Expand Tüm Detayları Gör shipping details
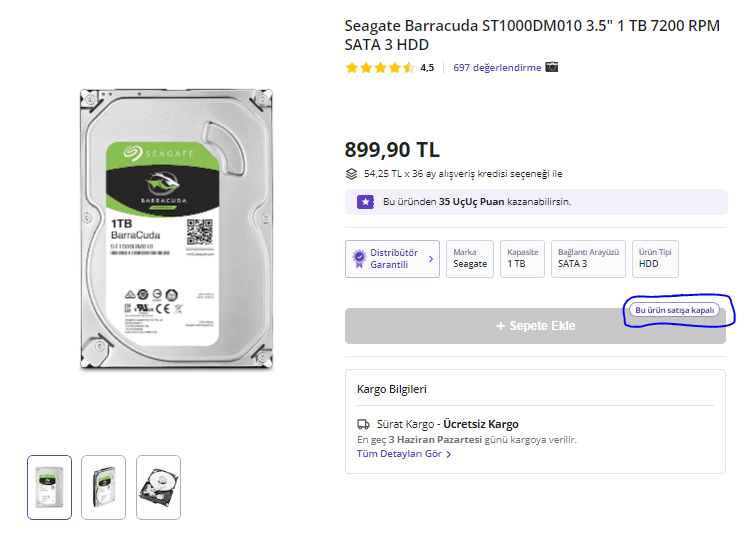744x536 pixels. click(404, 454)
